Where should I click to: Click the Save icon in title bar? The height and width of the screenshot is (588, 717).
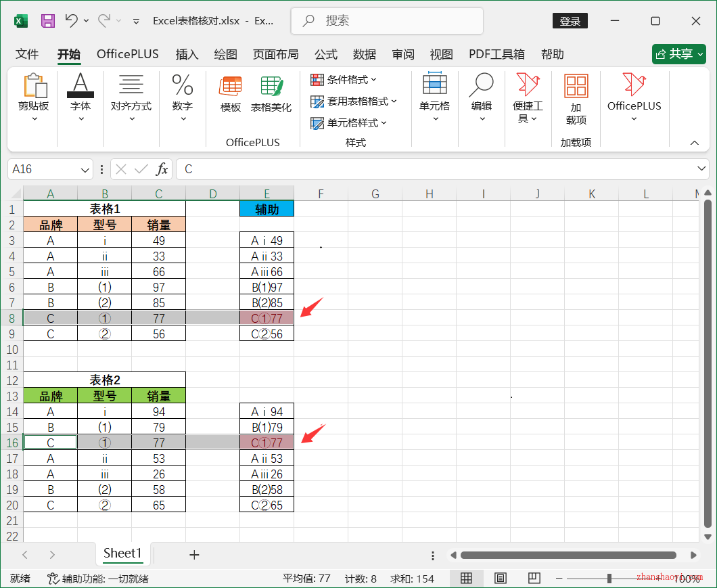(48, 21)
